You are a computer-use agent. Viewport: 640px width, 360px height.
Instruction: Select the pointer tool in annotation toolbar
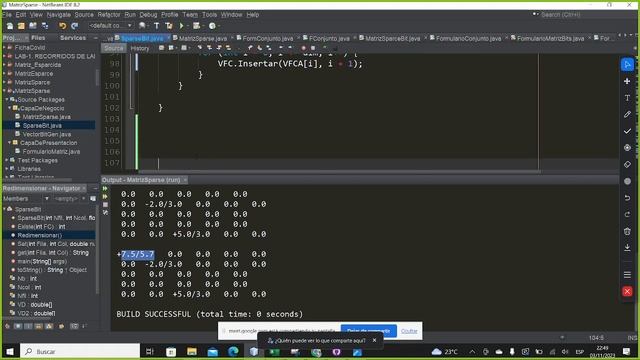(627, 64)
